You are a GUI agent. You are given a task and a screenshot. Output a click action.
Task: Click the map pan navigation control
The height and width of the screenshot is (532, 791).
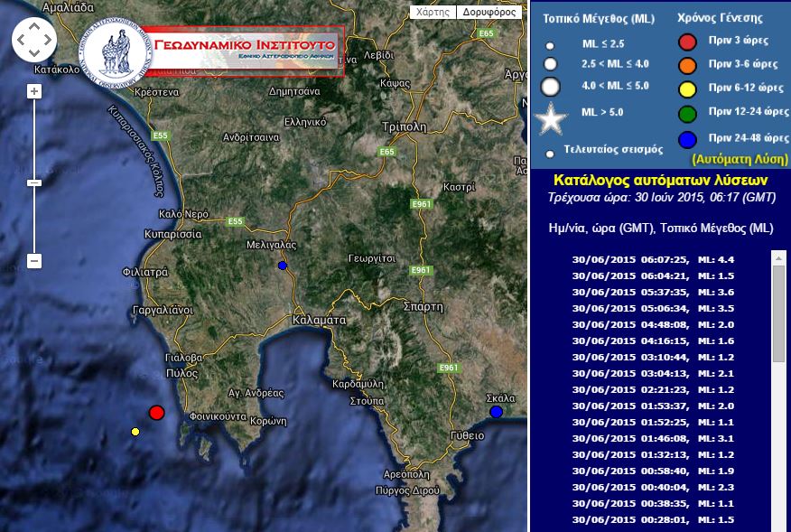(x=34, y=39)
